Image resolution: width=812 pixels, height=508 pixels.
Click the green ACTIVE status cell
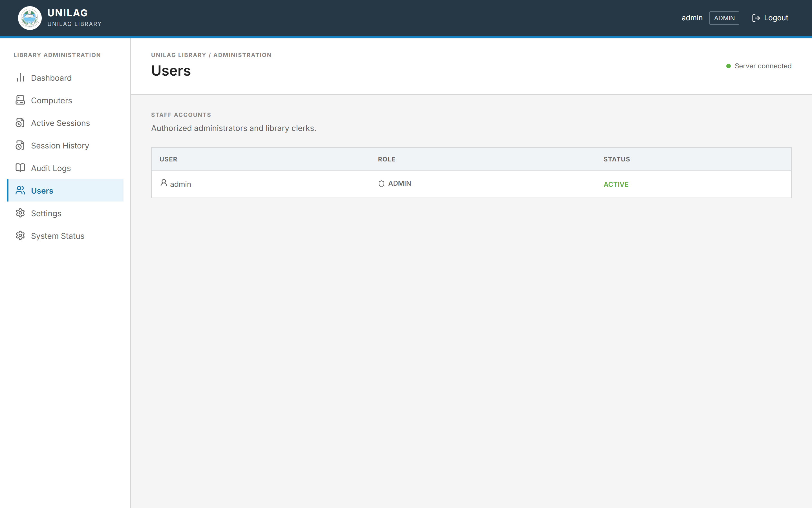[616, 185]
